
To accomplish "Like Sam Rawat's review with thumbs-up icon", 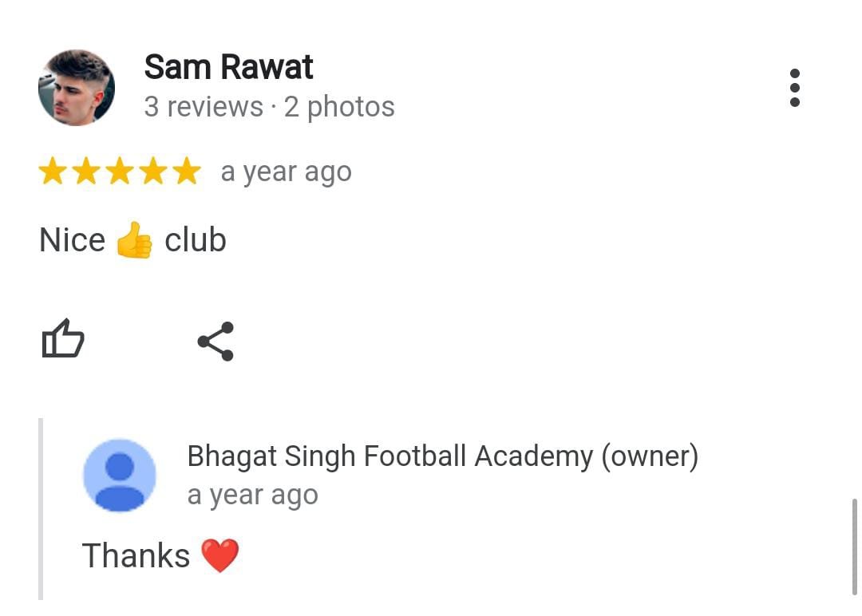I will point(63,338).
